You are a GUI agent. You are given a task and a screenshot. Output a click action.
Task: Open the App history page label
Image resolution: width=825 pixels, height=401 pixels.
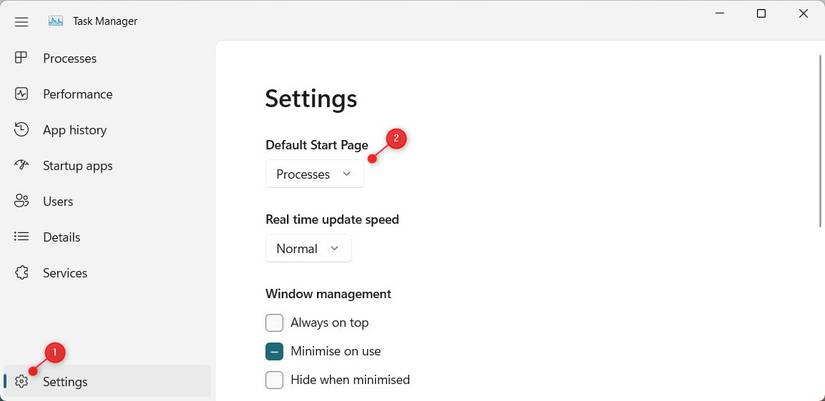click(x=74, y=130)
